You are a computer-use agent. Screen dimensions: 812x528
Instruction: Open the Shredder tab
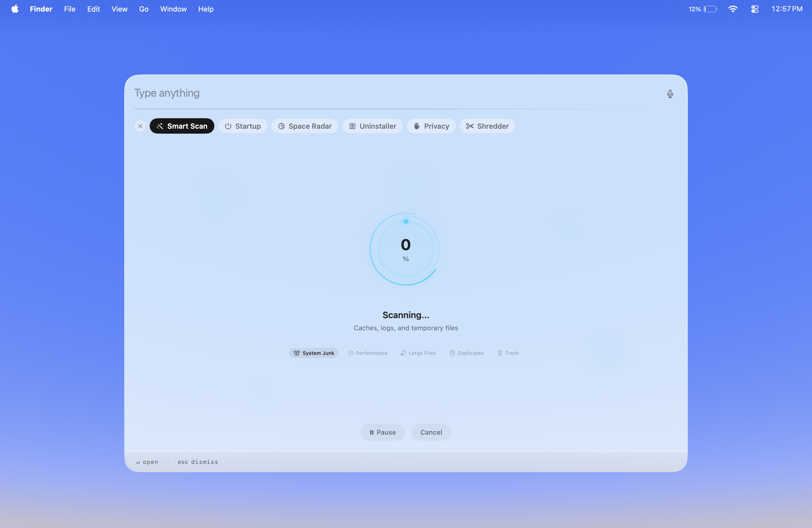click(x=487, y=126)
